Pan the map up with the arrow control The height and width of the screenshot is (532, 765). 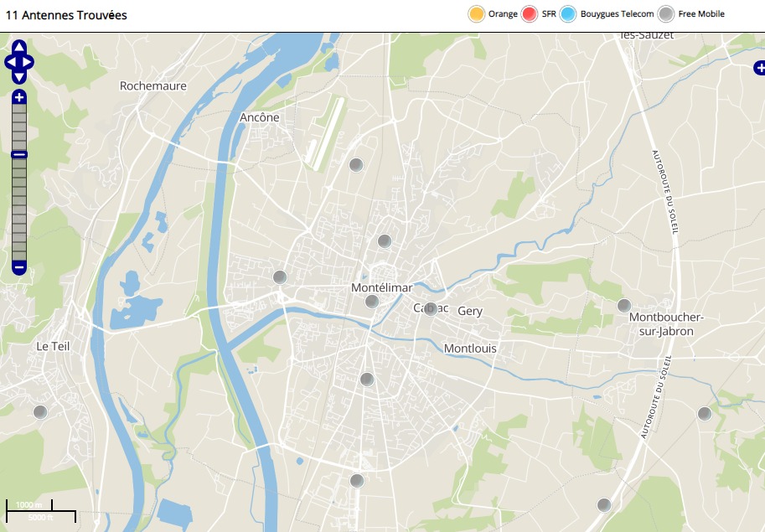tap(19, 47)
